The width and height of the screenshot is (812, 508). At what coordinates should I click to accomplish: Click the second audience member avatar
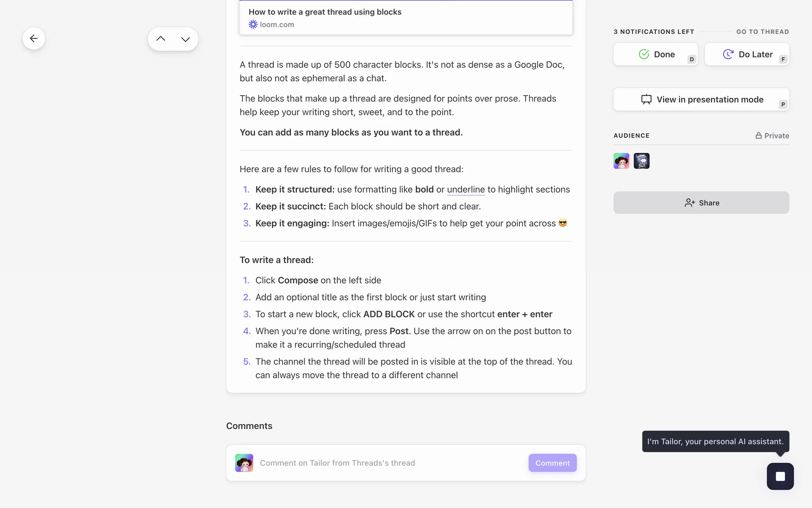642,161
